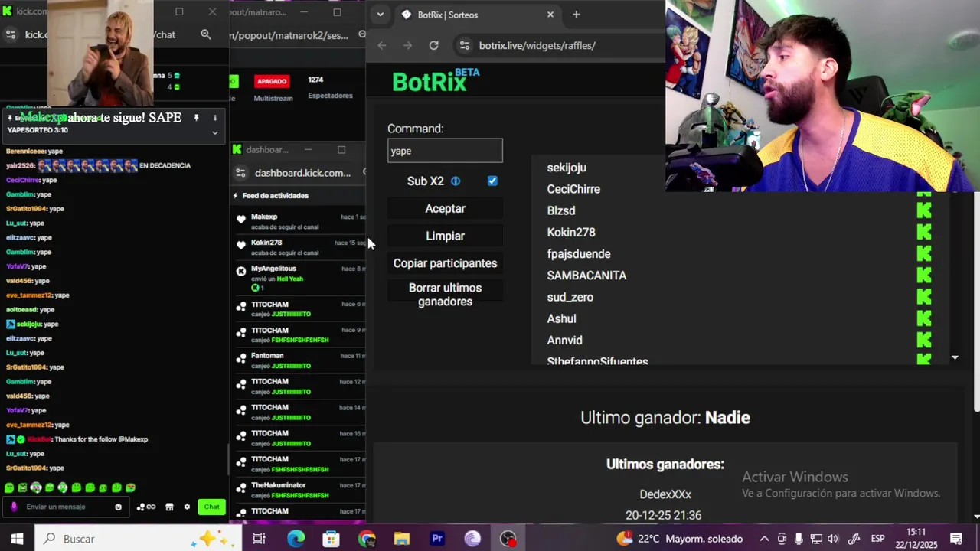Open pinned message options menu in chat
Image resolution: width=980 pixels, height=551 pixels.
tap(215, 118)
